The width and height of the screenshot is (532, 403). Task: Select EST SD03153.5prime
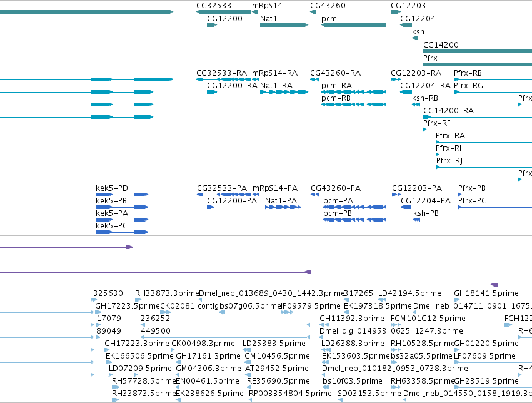coord(369,394)
